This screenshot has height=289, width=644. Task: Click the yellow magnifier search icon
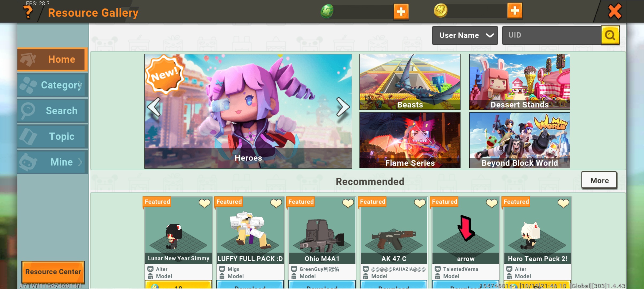coord(610,35)
